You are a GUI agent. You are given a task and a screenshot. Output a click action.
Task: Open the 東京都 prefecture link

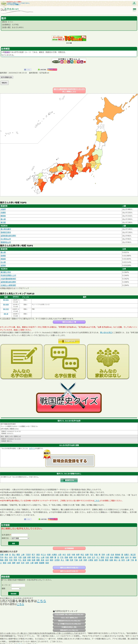(x=3, y=223)
